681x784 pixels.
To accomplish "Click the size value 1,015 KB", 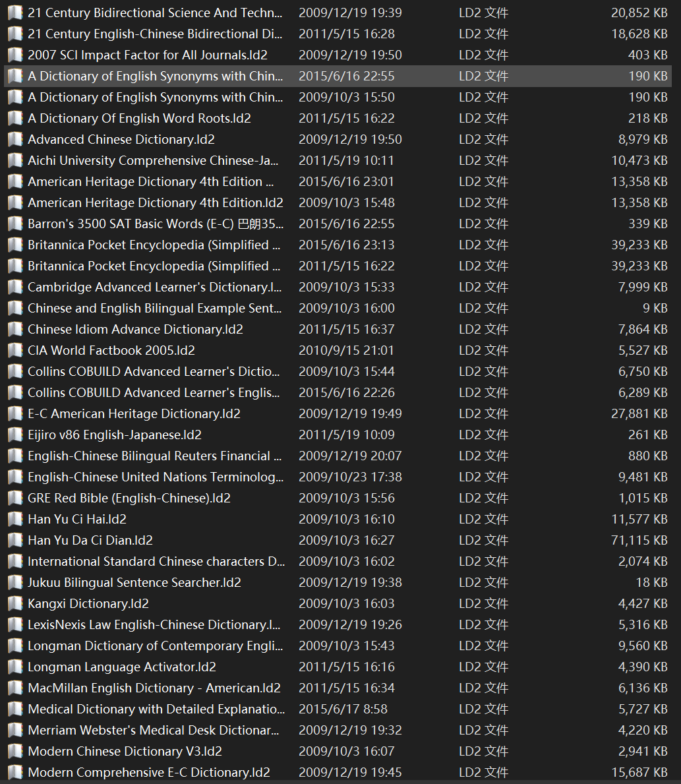I will (643, 498).
